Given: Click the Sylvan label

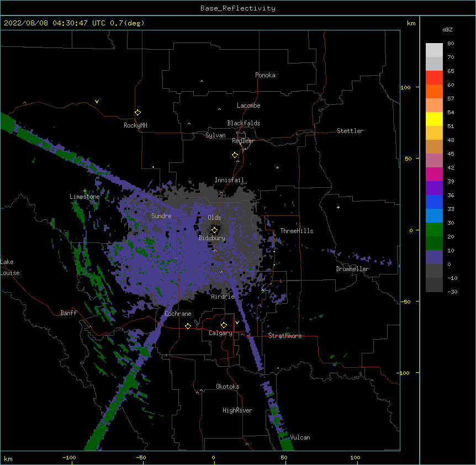Looking at the screenshot, I should coord(215,135).
